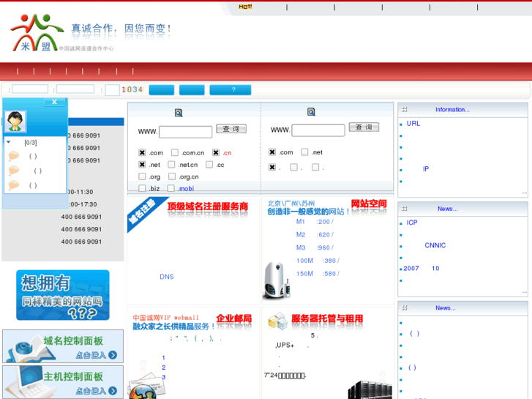Viewport: 532px width, 399px height.
Task: Toggle the .com checkbox in left search
Action: tap(142, 152)
